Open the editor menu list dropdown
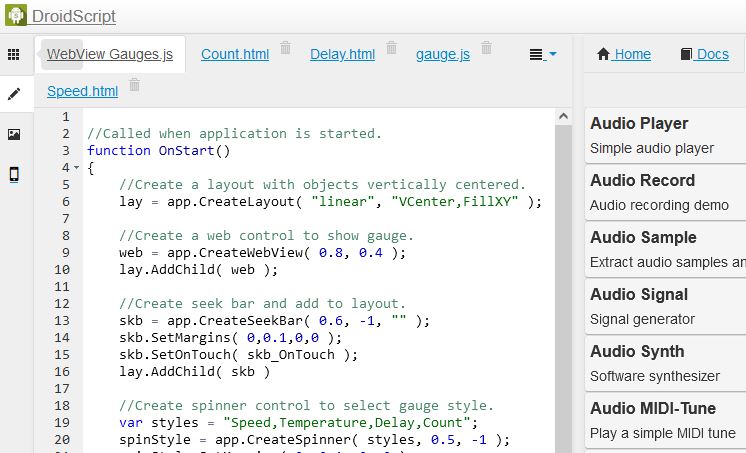 point(543,54)
